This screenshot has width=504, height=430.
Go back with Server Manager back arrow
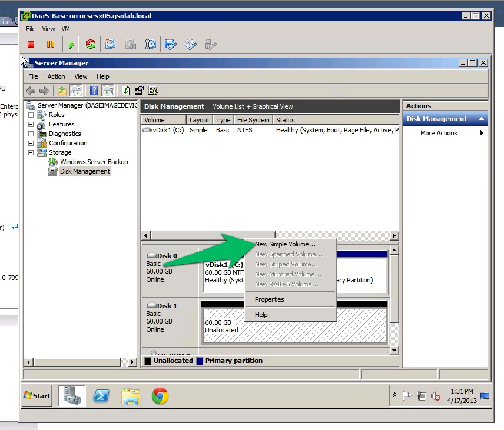click(31, 91)
